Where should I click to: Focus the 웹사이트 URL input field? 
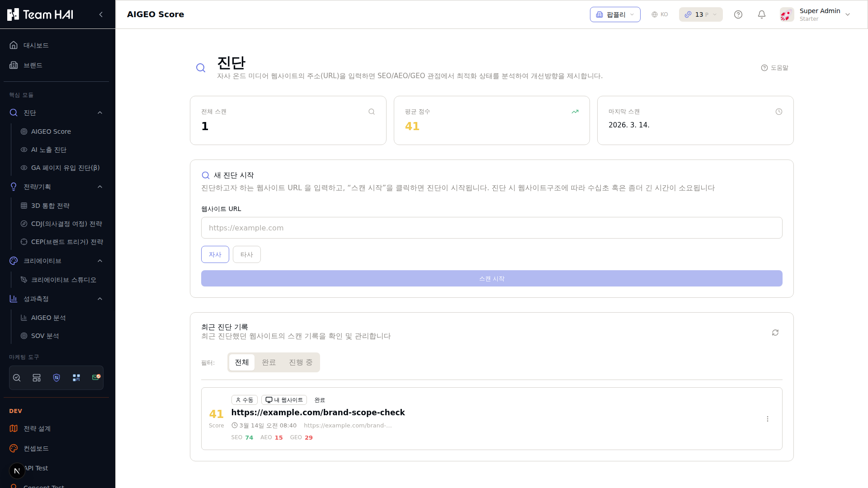tap(492, 228)
